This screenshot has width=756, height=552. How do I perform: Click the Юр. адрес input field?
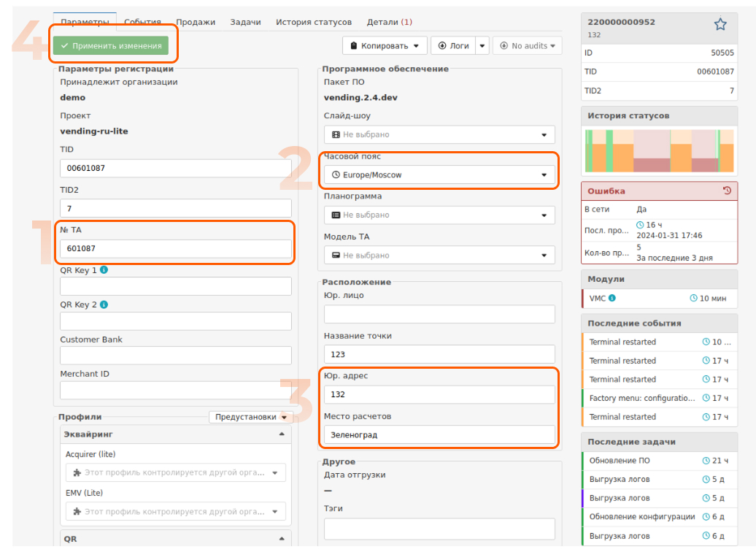(x=439, y=394)
